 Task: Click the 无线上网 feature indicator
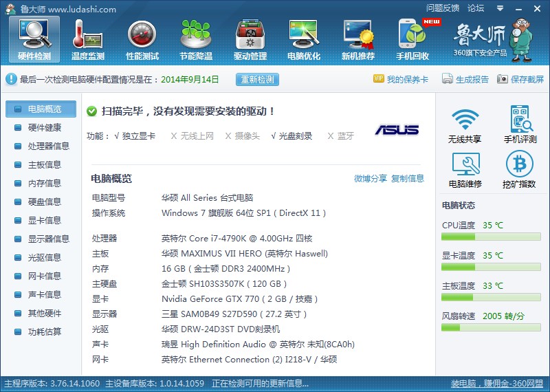pos(192,136)
